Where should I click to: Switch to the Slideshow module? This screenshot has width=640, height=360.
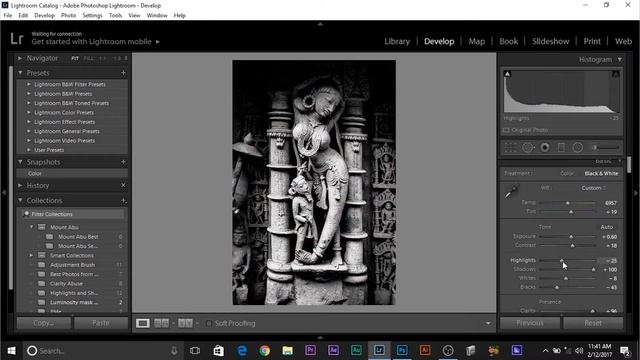coord(550,41)
